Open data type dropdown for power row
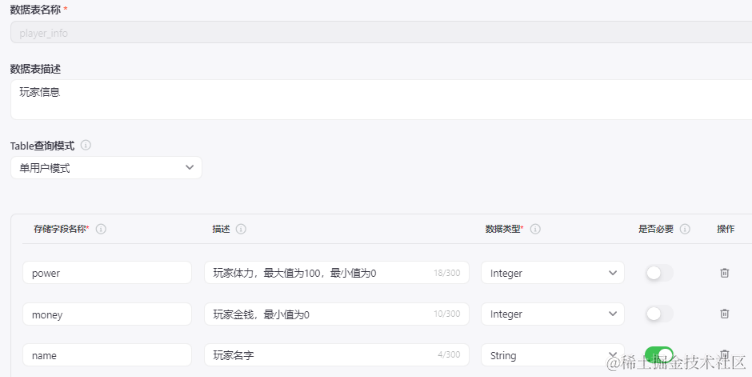This screenshot has width=752, height=377. click(552, 273)
